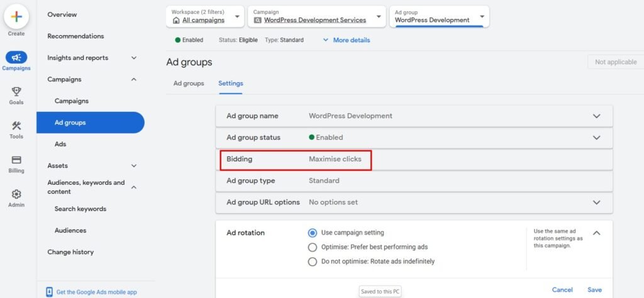
Task: Open Goals trophy icon
Action: point(16,91)
